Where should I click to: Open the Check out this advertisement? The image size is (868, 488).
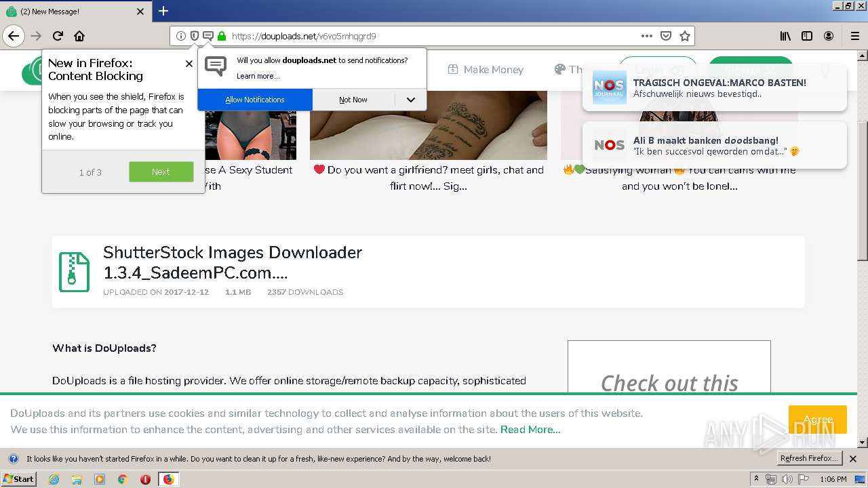(x=669, y=366)
